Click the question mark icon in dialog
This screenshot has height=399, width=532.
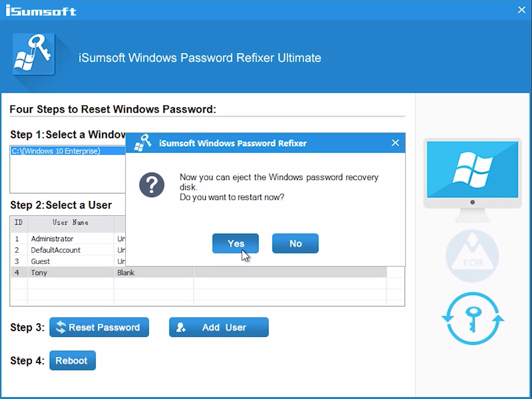(152, 185)
